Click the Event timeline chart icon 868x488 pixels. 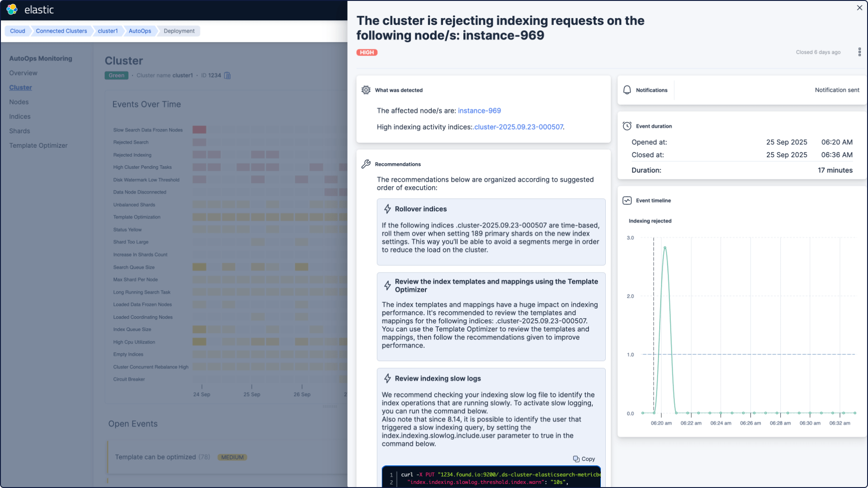pyautogui.click(x=627, y=201)
